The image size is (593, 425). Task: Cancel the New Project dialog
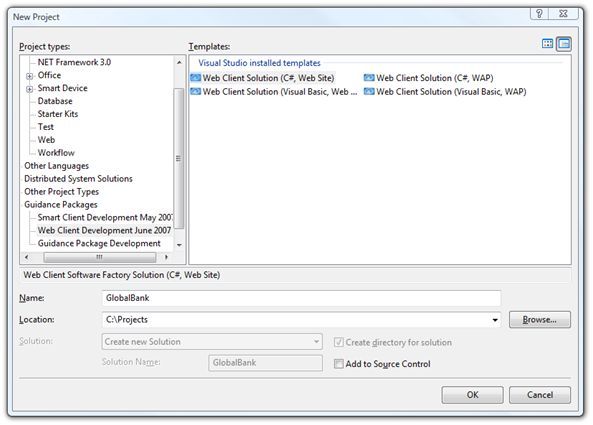pyautogui.click(x=540, y=395)
